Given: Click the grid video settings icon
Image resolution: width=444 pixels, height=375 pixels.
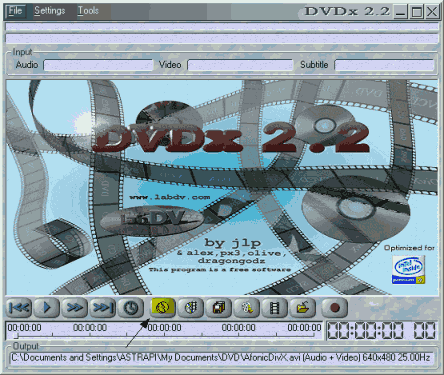Looking at the screenshot, I should tap(191, 307).
